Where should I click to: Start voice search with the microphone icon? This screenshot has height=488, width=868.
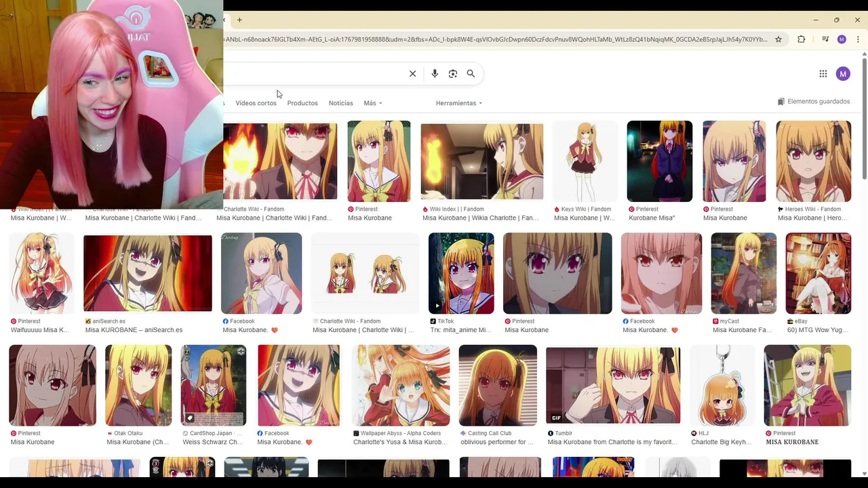435,74
